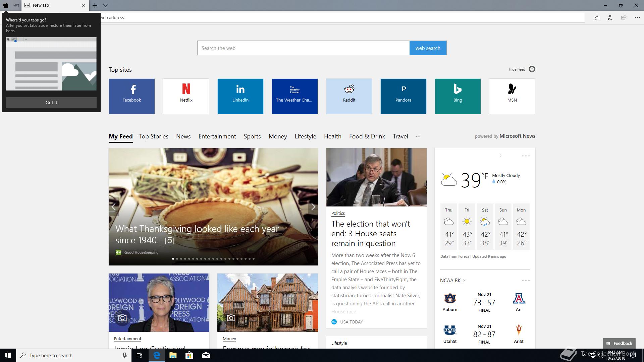Open the Netflix top site tile
Screen dimensions: 644x362
click(x=186, y=96)
